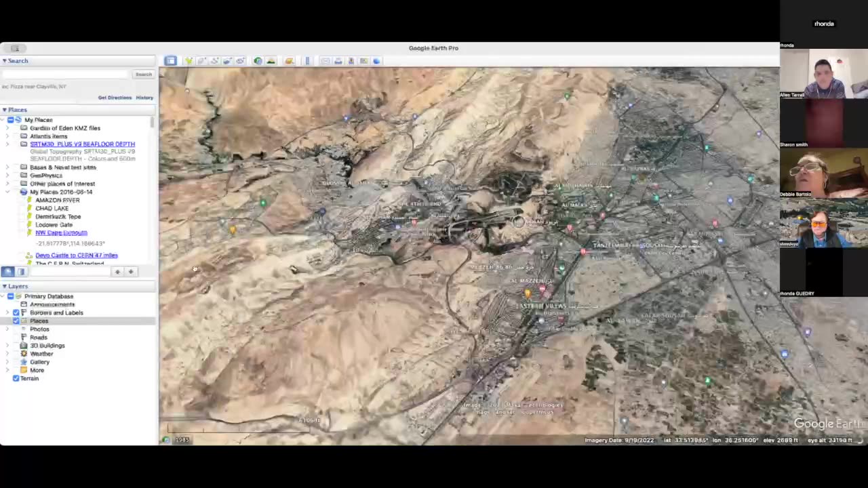This screenshot has width=868, height=488.
Task: Select the Add Image Overlay tool
Action: [227, 61]
